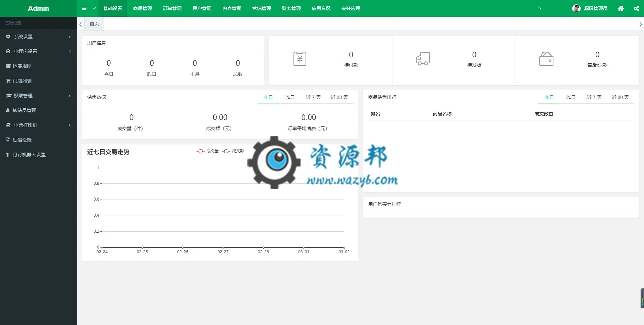This screenshot has height=325, width=644.
Task: Open 运费规则 in sidebar
Action: 39,66
